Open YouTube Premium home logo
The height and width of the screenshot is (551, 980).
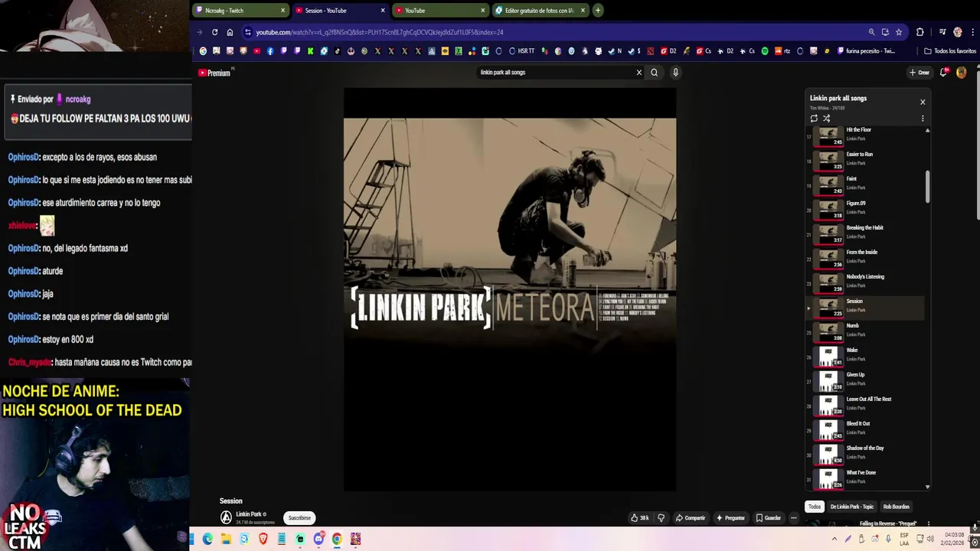(x=215, y=73)
